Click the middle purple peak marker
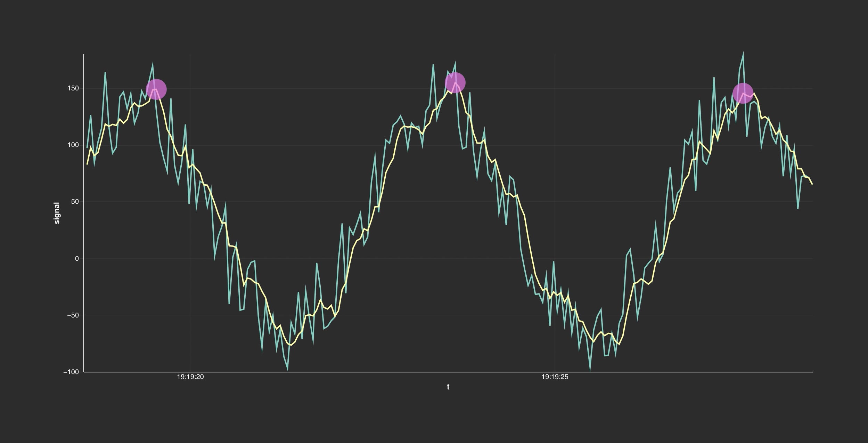The width and height of the screenshot is (868, 443). (455, 82)
